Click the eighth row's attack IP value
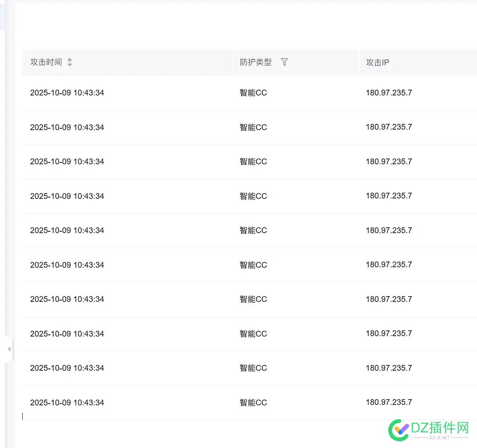 pyautogui.click(x=389, y=333)
